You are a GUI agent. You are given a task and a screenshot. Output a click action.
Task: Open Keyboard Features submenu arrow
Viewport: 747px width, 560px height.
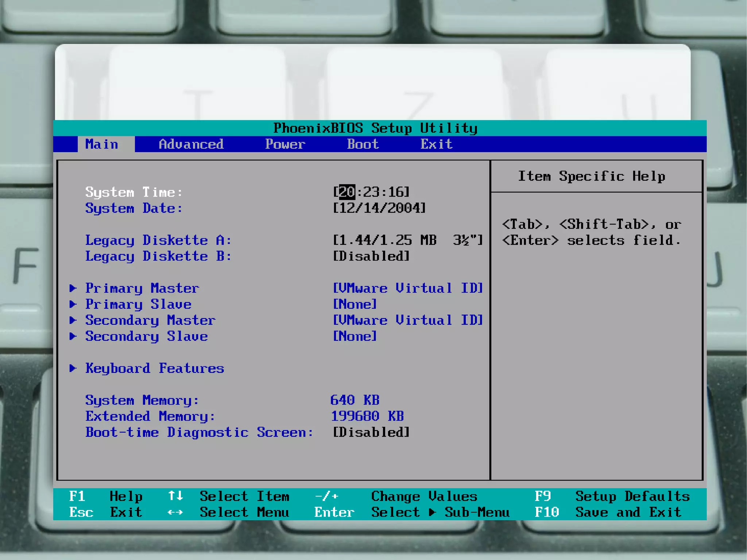coord(73,368)
